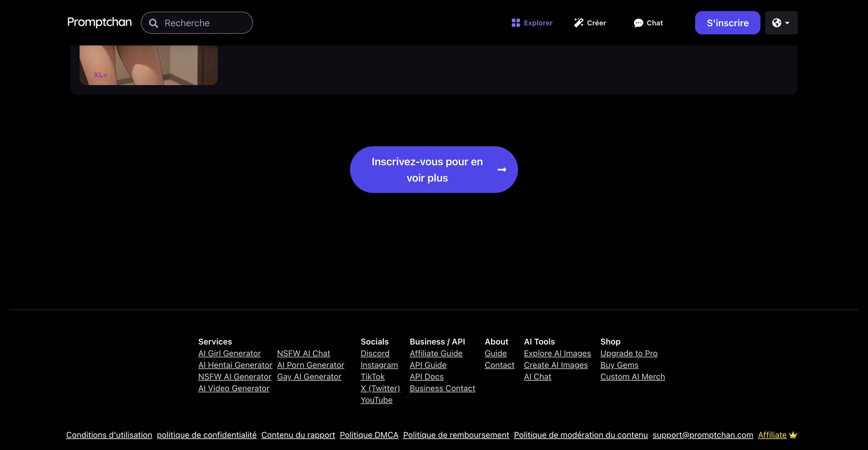
Task: Open the language selection dropdown
Action: [x=781, y=23]
